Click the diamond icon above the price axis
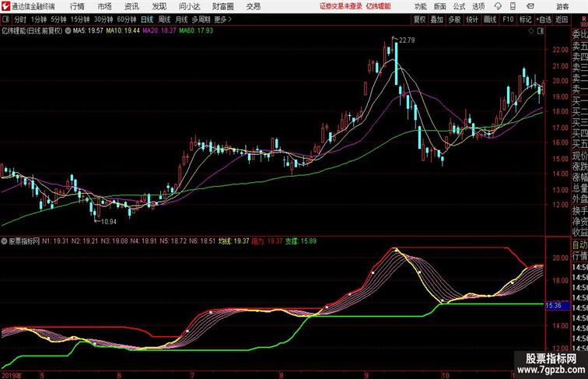The image size is (588, 379). [x=531, y=31]
